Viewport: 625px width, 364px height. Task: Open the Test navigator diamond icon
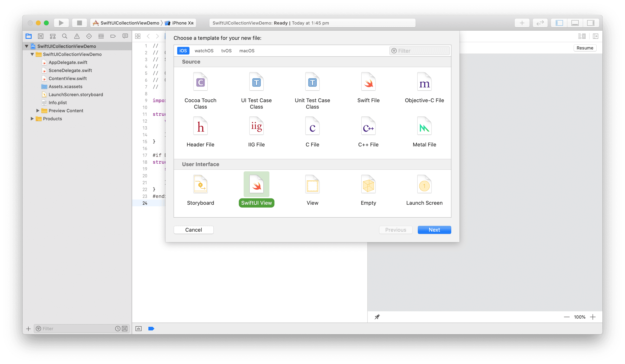(x=89, y=36)
